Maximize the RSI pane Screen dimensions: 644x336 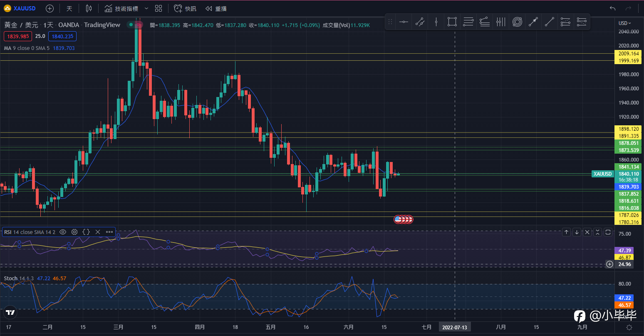tap(608, 232)
